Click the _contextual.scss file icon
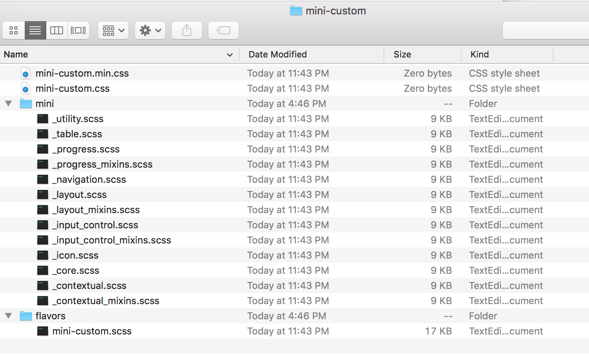Image resolution: width=589 pixels, height=364 pixels. tap(43, 286)
